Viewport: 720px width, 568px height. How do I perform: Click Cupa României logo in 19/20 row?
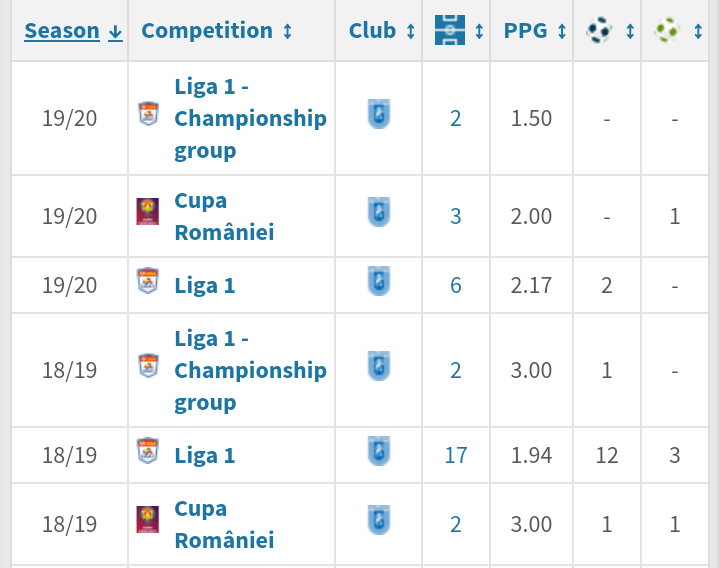click(148, 212)
